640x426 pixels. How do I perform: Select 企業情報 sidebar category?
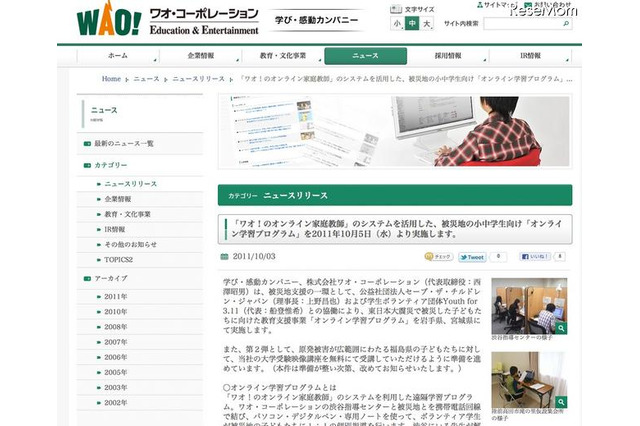coord(118,199)
